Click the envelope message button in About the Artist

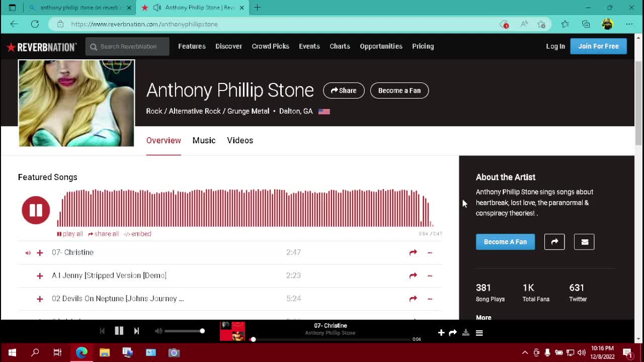584,242
